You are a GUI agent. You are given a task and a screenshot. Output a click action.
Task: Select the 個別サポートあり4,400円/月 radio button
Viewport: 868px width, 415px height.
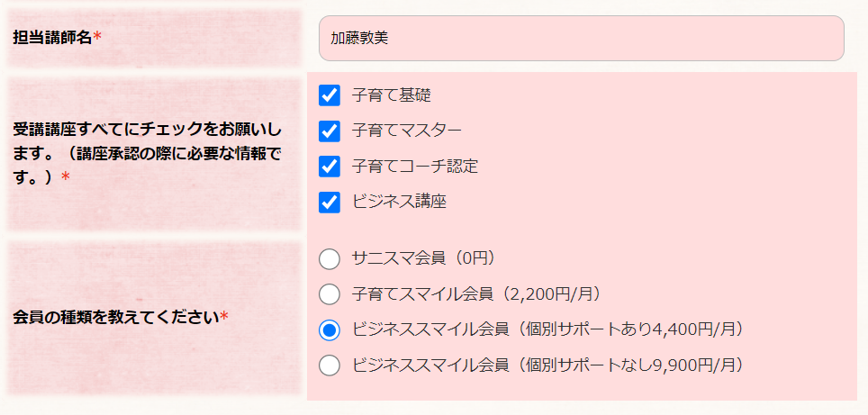(330, 329)
